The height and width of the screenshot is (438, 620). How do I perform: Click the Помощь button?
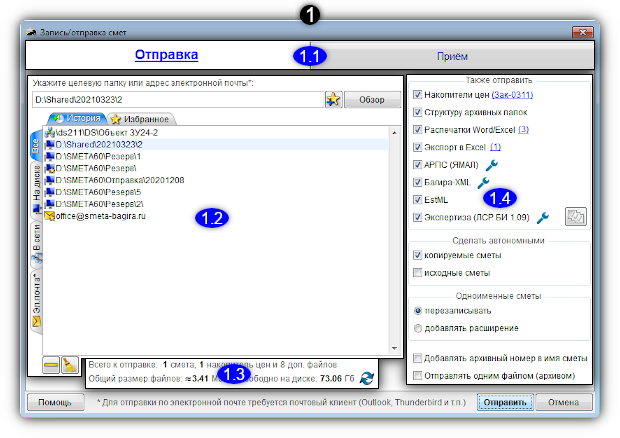tap(55, 402)
